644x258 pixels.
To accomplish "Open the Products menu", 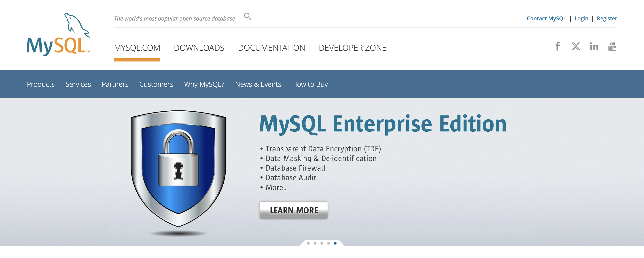I will point(41,84).
